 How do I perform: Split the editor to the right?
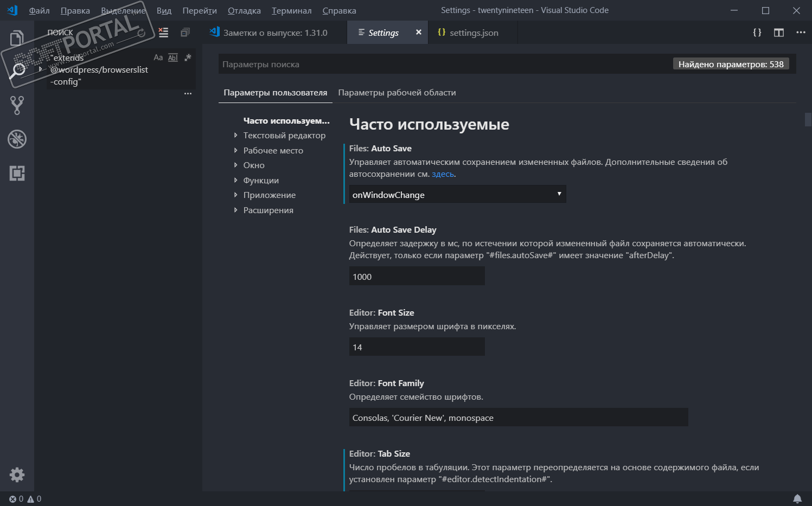click(x=779, y=33)
